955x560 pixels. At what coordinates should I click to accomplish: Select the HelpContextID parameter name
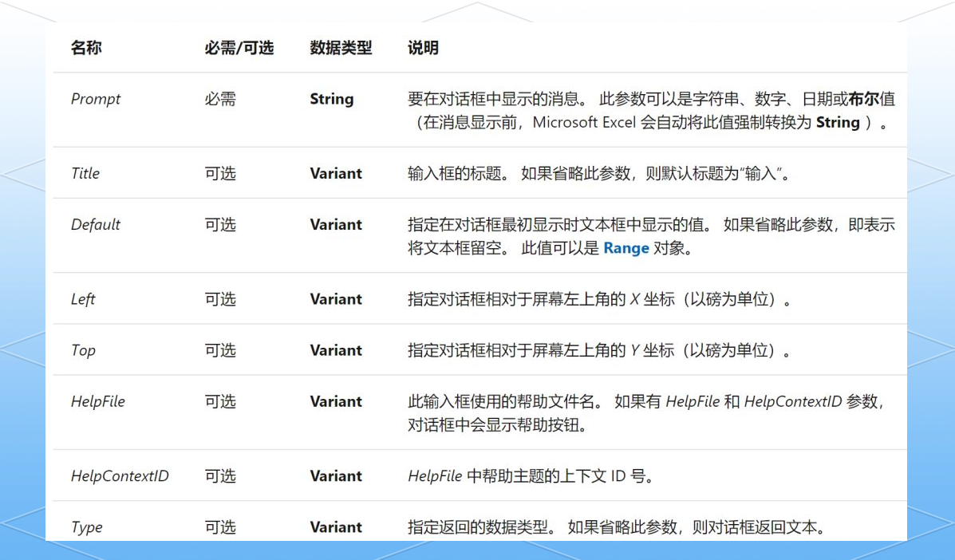click(120, 476)
